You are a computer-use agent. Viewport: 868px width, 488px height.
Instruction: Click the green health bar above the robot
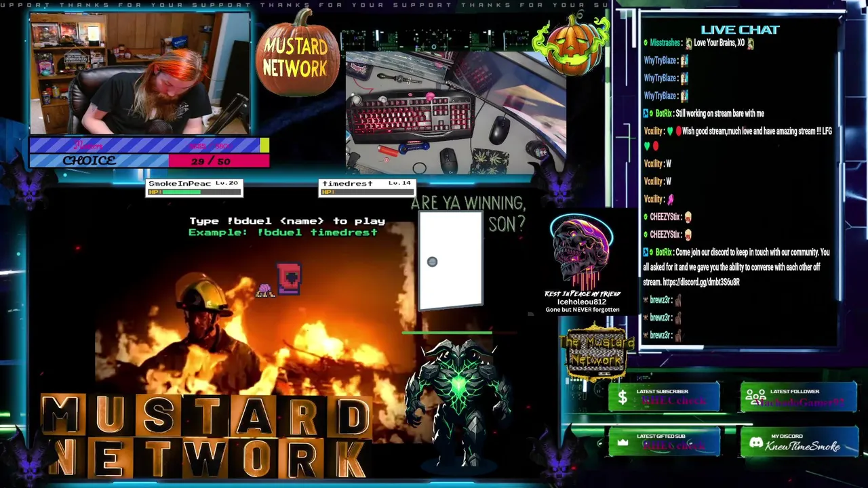coord(448,333)
